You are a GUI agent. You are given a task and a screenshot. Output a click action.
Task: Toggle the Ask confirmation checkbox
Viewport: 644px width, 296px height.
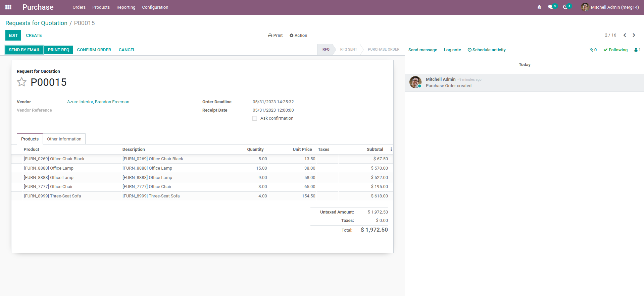(x=255, y=118)
